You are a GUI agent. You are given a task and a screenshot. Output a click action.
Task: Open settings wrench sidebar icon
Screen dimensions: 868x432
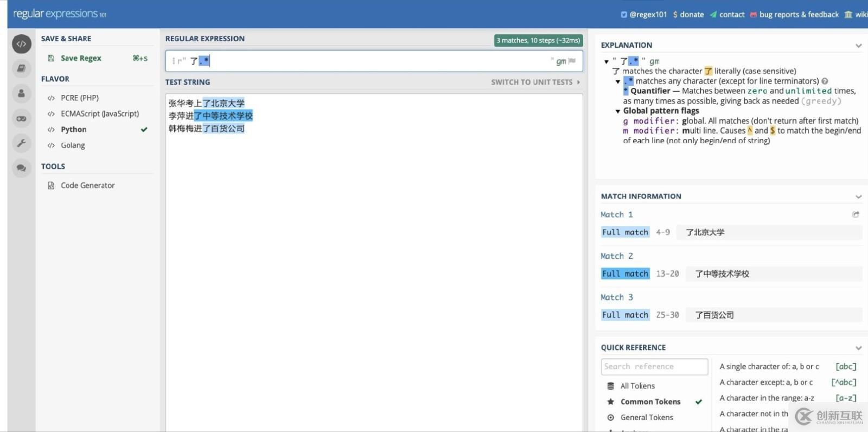pos(21,143)
